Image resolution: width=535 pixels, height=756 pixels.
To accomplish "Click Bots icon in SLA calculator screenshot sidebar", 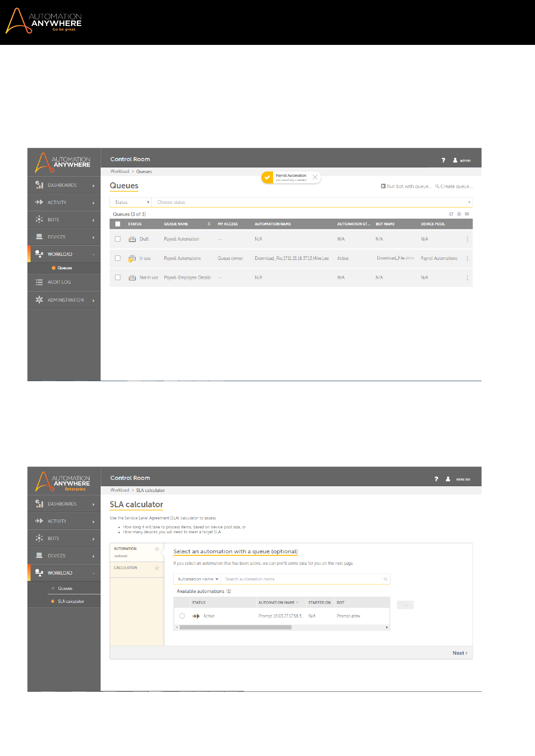I will click(x=39, y=538).
